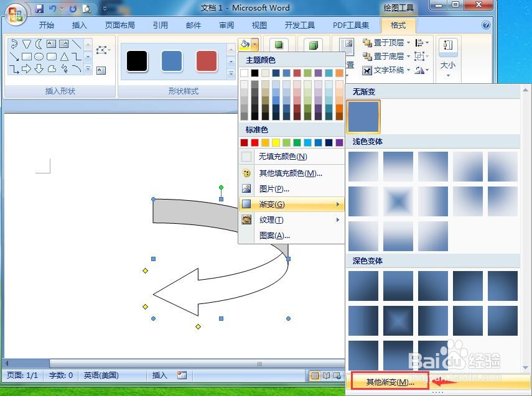Select the no-gradient solid blue thumbnail
Image resolution: width=532 pixels, height=396 pixels.
click(363, 116)
